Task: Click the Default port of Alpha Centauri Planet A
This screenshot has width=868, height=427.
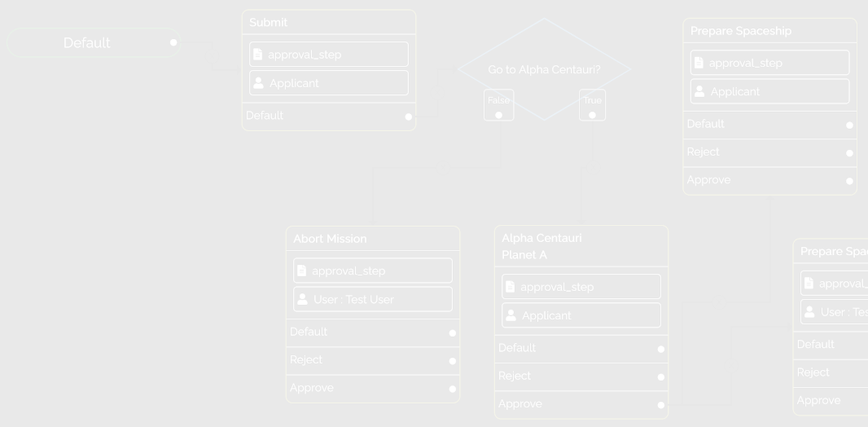Action: pyautogui.click(x=661, y=349)
